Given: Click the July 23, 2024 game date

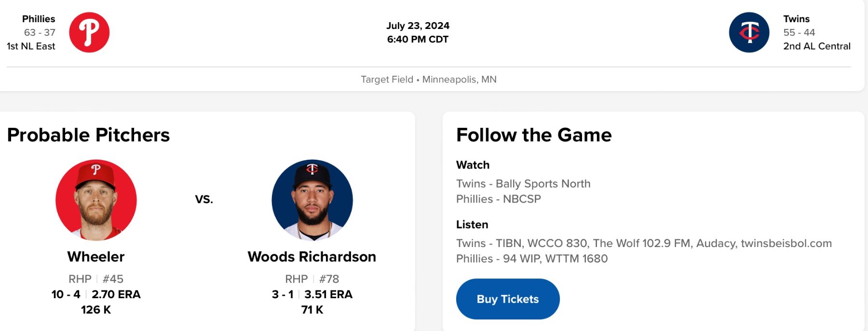Looking at the screenshot, I should click(418, 26).
